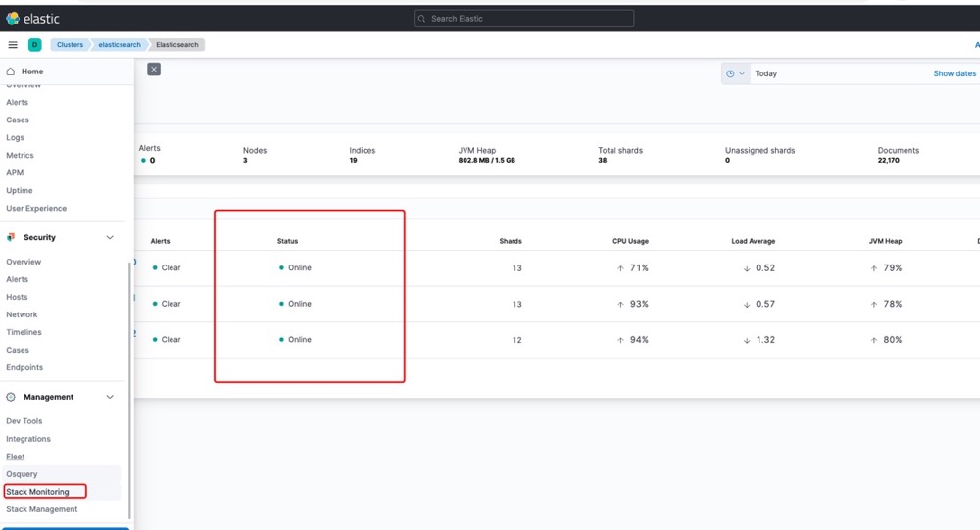
Task: Click the Home icon in sidebar
Action: tap(11, 72)
